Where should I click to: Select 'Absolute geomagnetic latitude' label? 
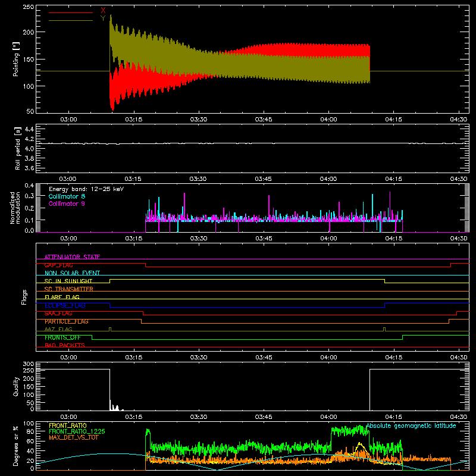411,425
